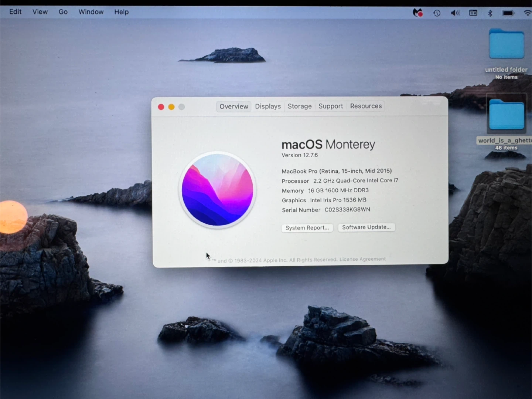The height and width of the screenshot is (399, 532).
Task: Open the Bluetooth status menu
Action: tap(490, 13)
